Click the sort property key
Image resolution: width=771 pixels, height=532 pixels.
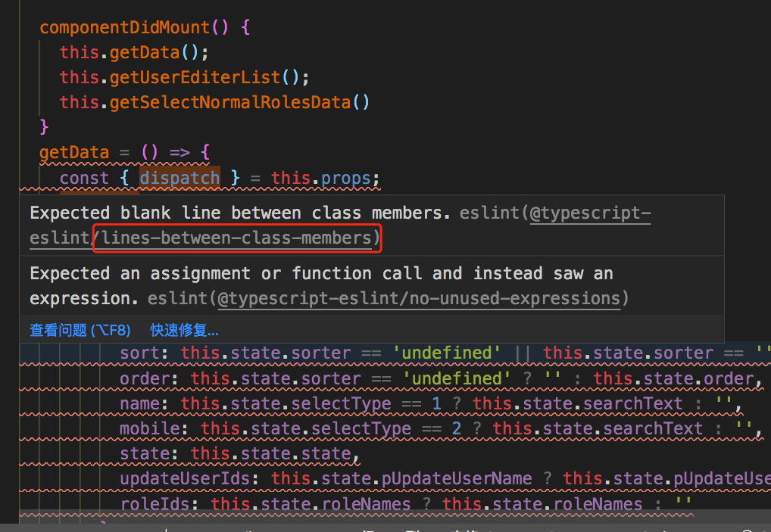[139, 353]
